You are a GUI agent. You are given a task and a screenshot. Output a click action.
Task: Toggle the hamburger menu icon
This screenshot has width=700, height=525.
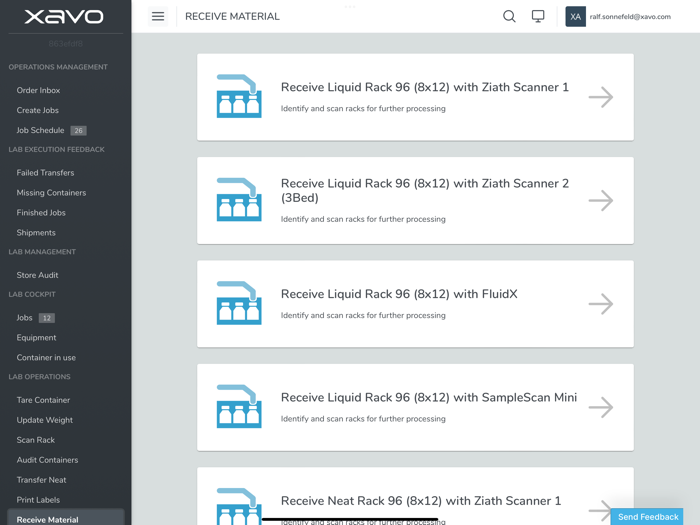coord(158,17)
